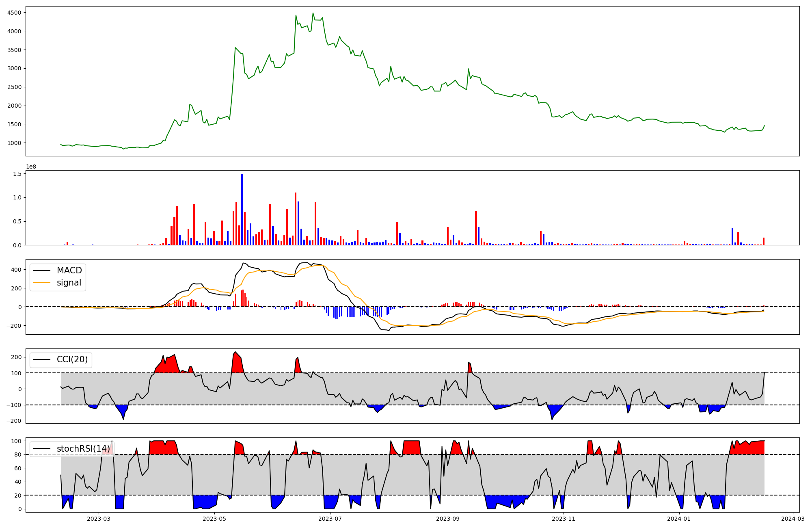Click the 4500 price axis label

pos(15,13)
